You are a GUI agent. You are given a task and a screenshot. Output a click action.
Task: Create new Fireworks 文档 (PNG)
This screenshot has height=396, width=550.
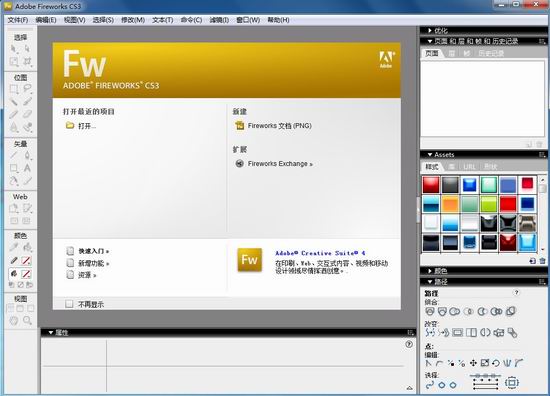click(280, 126)
